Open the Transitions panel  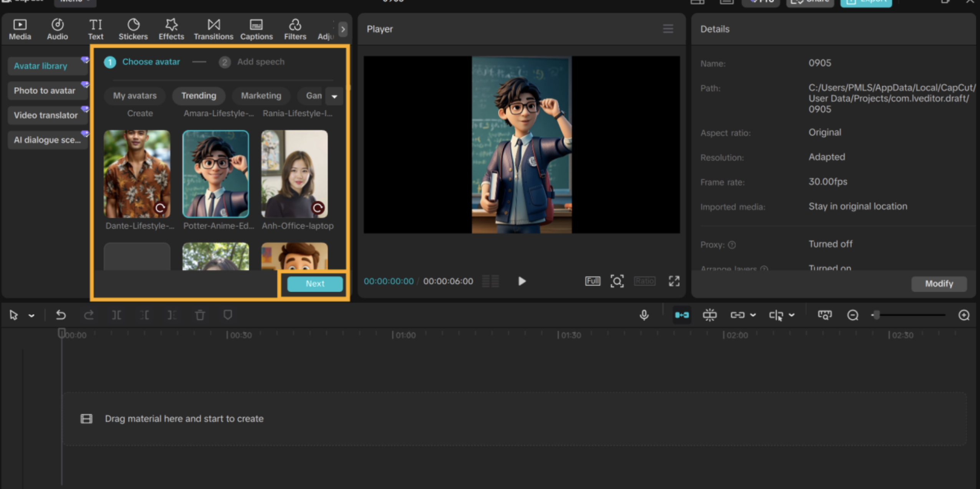click(214, 29)
